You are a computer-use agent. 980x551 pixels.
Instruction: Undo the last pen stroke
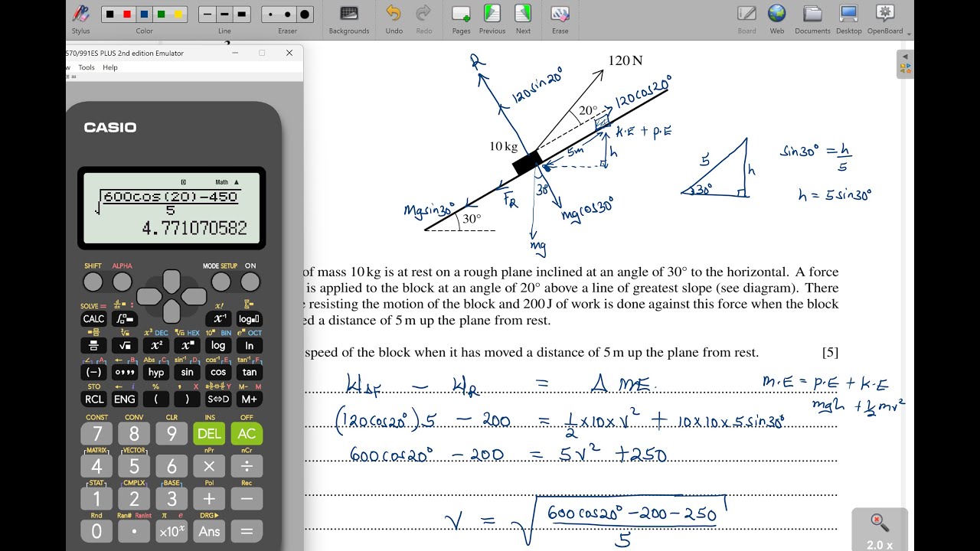(394, 19)
